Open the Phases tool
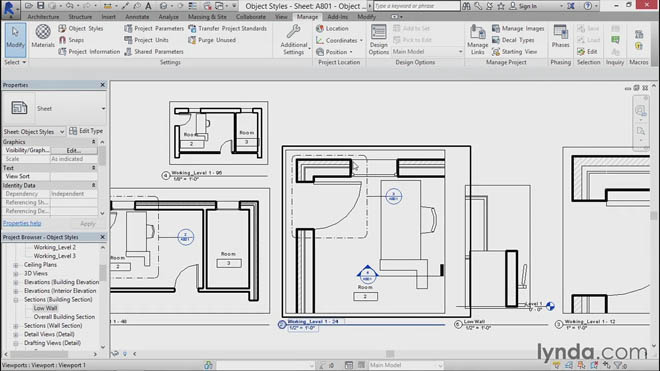660x371 pixels. coord(560,36)
